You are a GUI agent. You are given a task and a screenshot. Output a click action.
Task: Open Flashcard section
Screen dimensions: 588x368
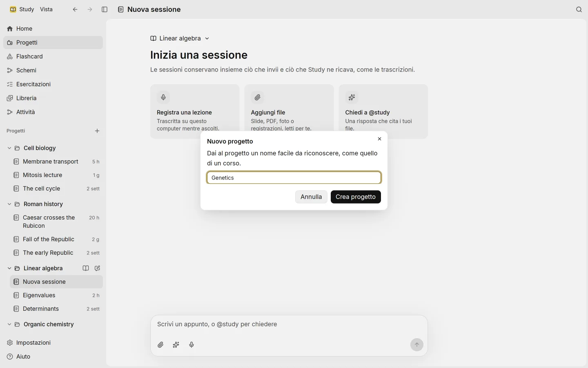[x=53, y=56]
